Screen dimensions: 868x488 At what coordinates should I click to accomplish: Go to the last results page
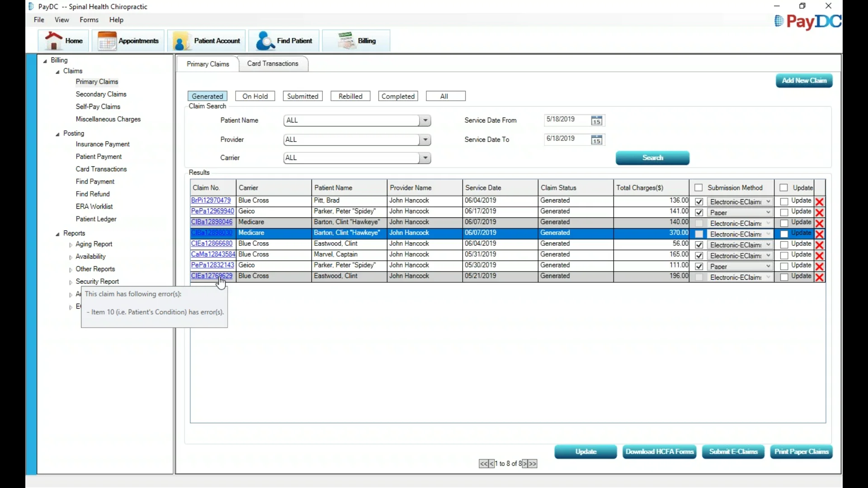click(x=533, y=464)
